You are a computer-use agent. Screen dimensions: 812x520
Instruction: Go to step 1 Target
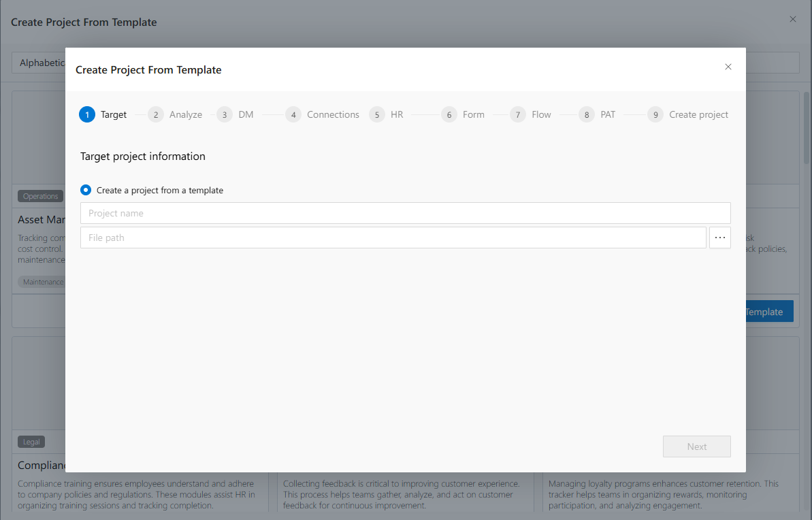[103, 114]
